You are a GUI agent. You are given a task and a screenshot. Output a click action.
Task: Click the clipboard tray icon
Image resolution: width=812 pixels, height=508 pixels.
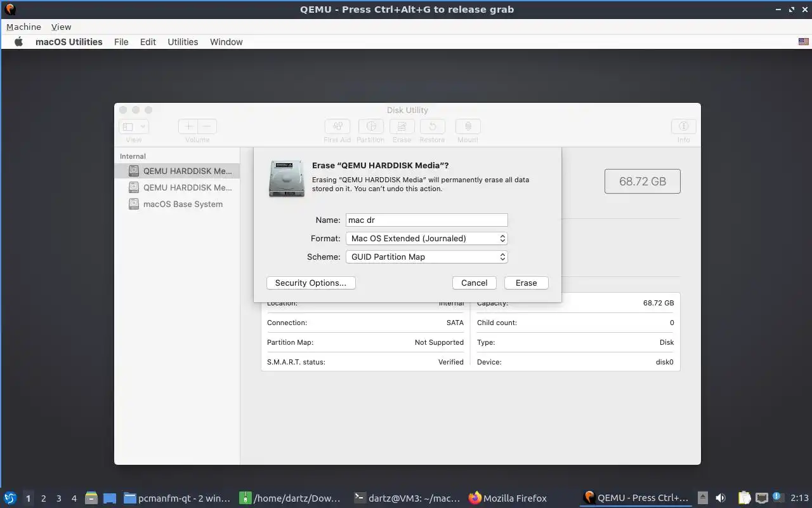click(743, 498)
